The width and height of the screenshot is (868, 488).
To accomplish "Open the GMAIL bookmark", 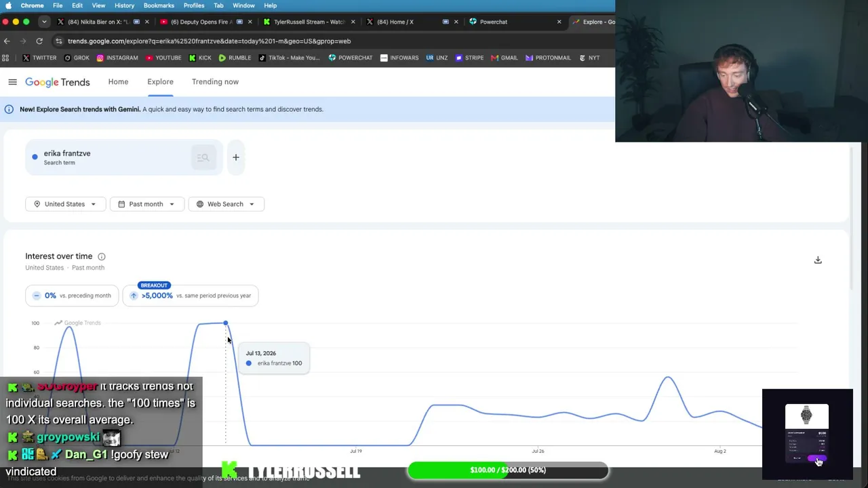I will click(x=505, y=58).
